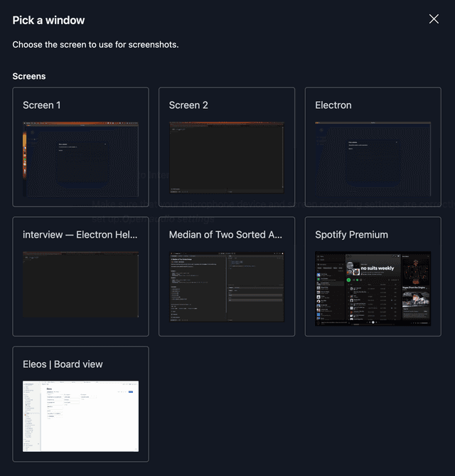Click the "Eleos | Board view" title
This screenshot has height=476, width=455.
(63, 364)
